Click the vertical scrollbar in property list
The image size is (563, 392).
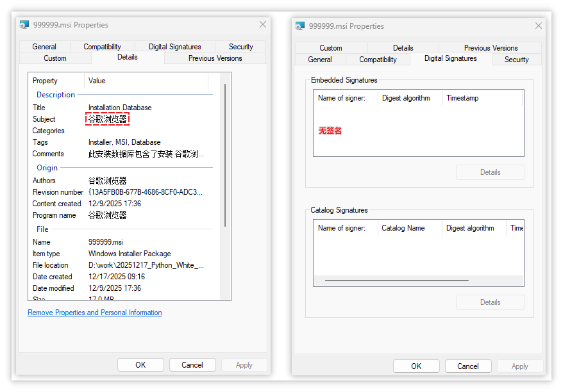pos(225,155)
